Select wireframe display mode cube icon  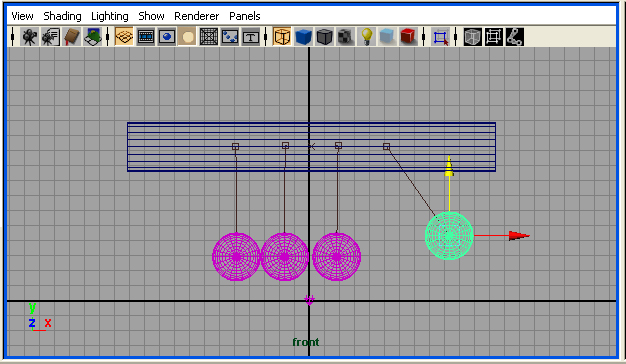tap(282, 37)
